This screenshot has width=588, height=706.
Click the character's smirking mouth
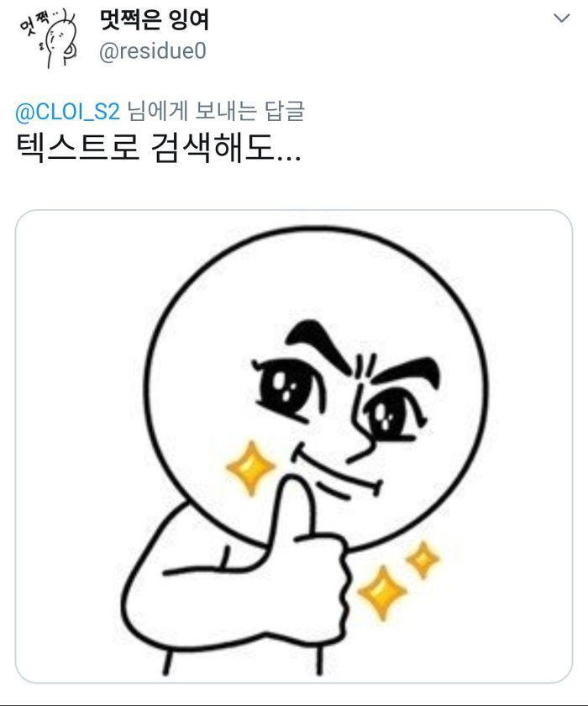338,472
